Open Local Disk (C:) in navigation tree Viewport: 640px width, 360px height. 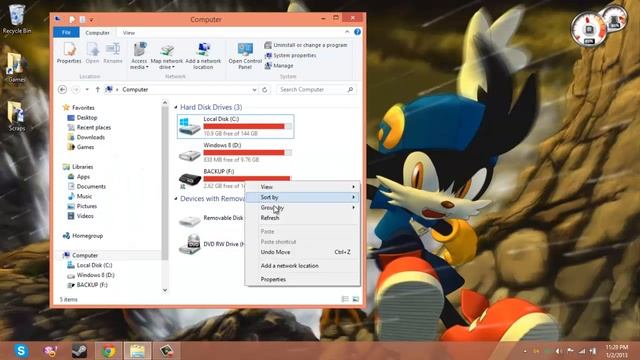click(90, 265)
